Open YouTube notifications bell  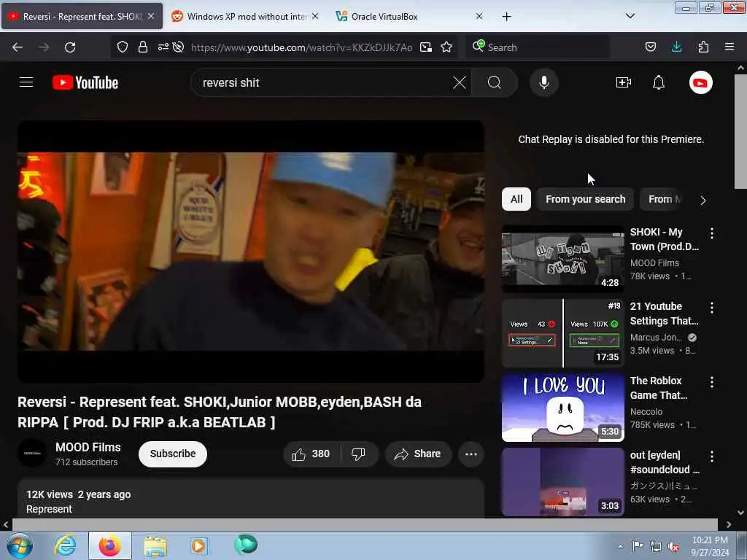(x=659, y=82)
